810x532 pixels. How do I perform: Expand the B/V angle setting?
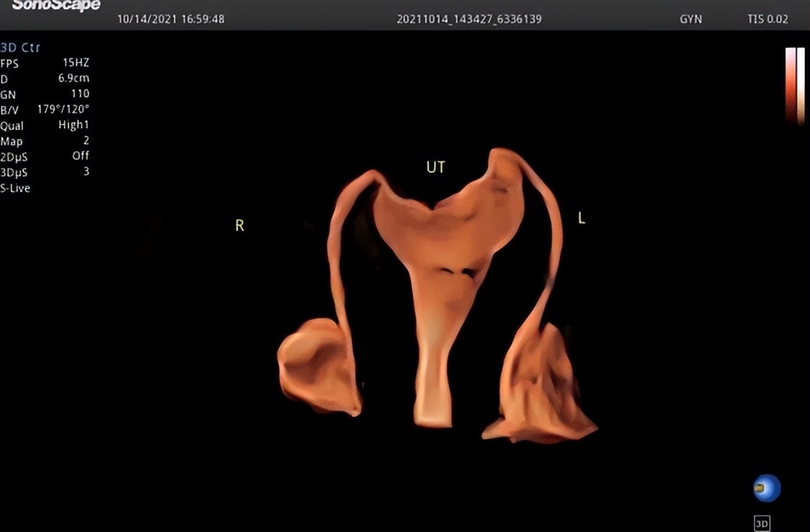(48, 109)
